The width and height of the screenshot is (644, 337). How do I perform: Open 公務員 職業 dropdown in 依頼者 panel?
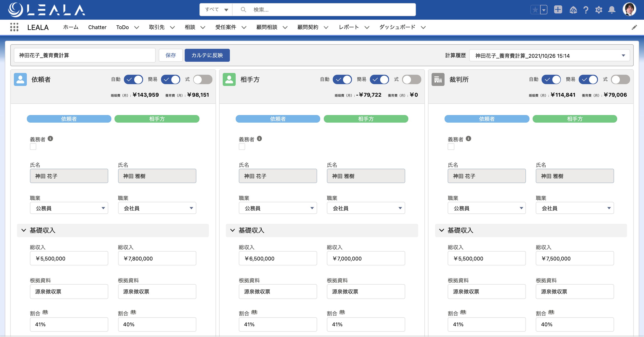69,208
